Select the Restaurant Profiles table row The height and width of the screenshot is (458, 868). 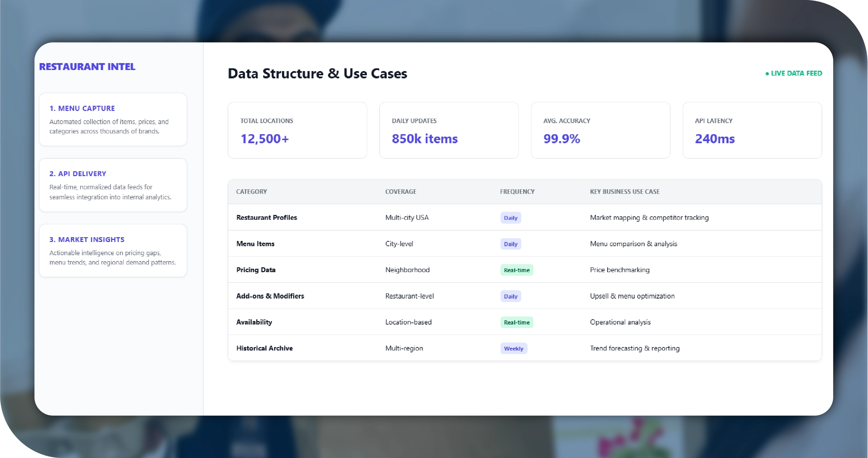(267, 217)
